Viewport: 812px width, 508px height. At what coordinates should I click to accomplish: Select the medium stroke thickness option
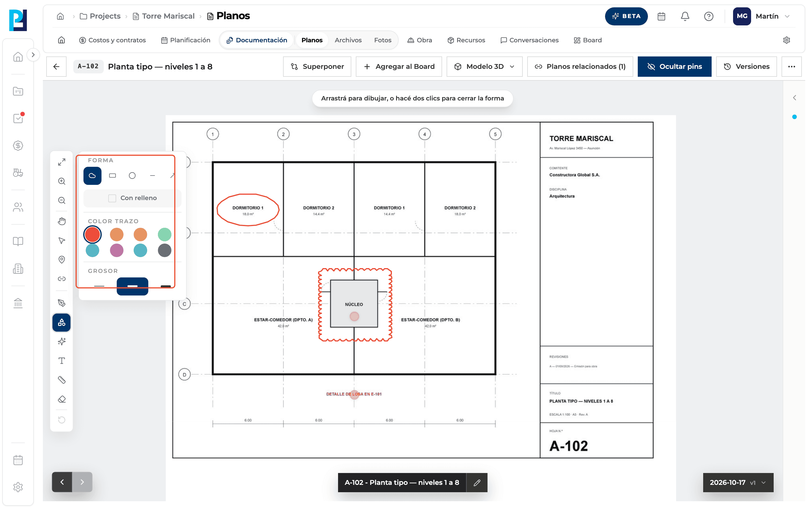coord(133,286)
